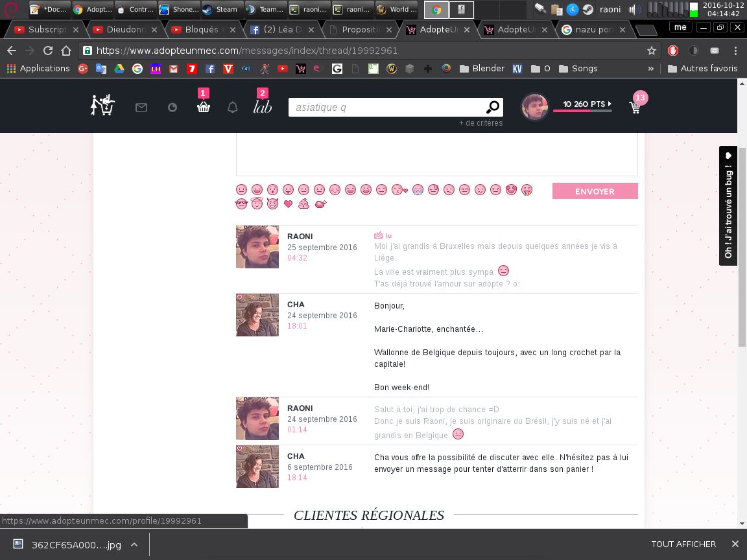Switch to the Bloqués YouTube tab
Viewport: 747px width, 560px height.
(204, 30)
